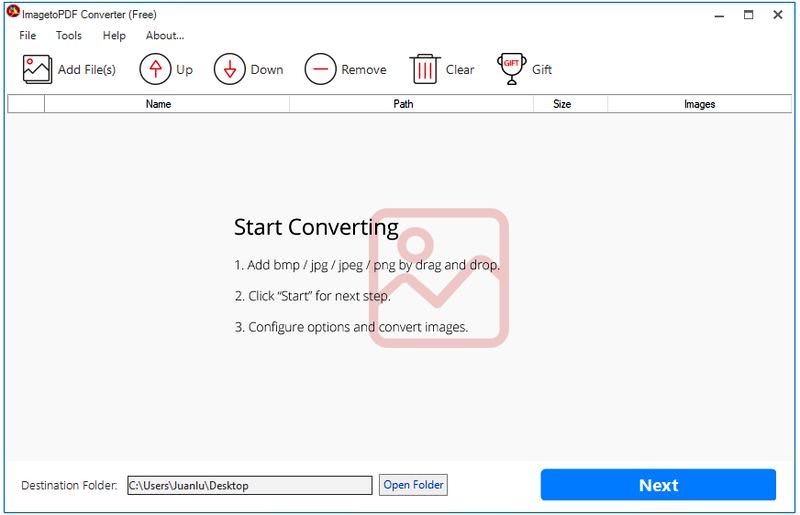Clear all files with trash icon
Viewport: 800px width, 515px height.
coord(425,70)
